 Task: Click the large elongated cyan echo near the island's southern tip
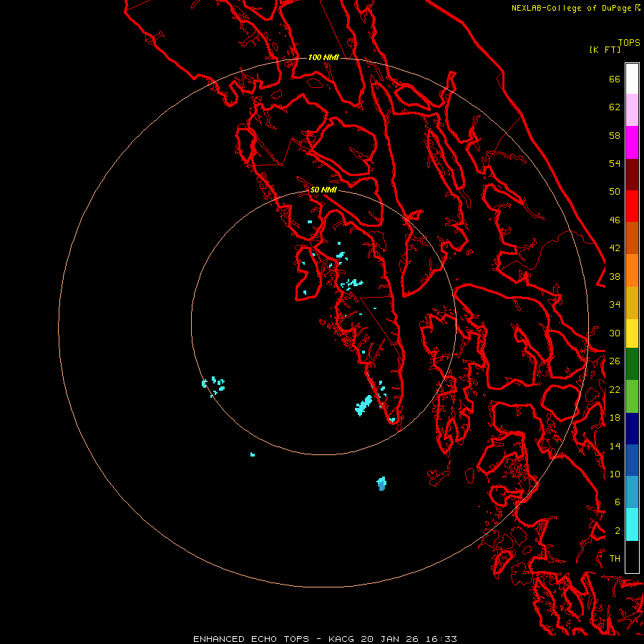tap(364, 406)
